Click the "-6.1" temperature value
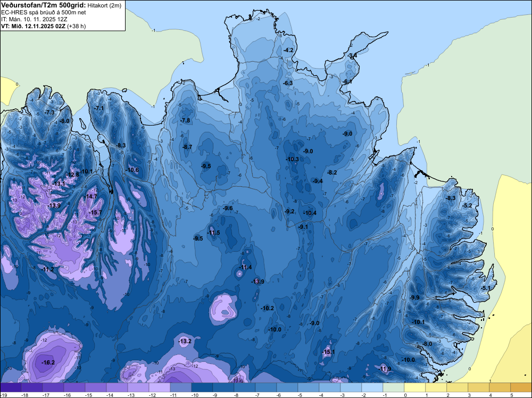The height and width of the screenshot is (398, 532). [x=347, y=82]
